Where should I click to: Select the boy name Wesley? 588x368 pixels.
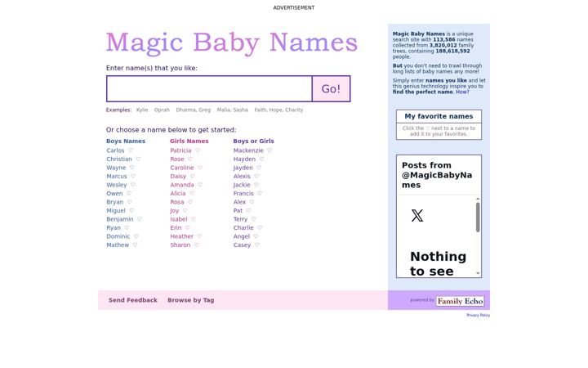[117, 185]
